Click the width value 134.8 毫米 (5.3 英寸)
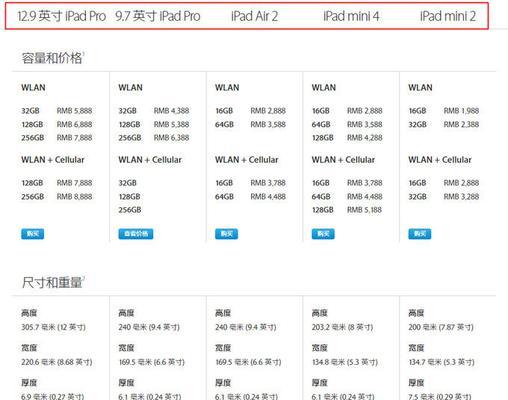The height and width of the screenshot is (400, 508). (345, 362)
